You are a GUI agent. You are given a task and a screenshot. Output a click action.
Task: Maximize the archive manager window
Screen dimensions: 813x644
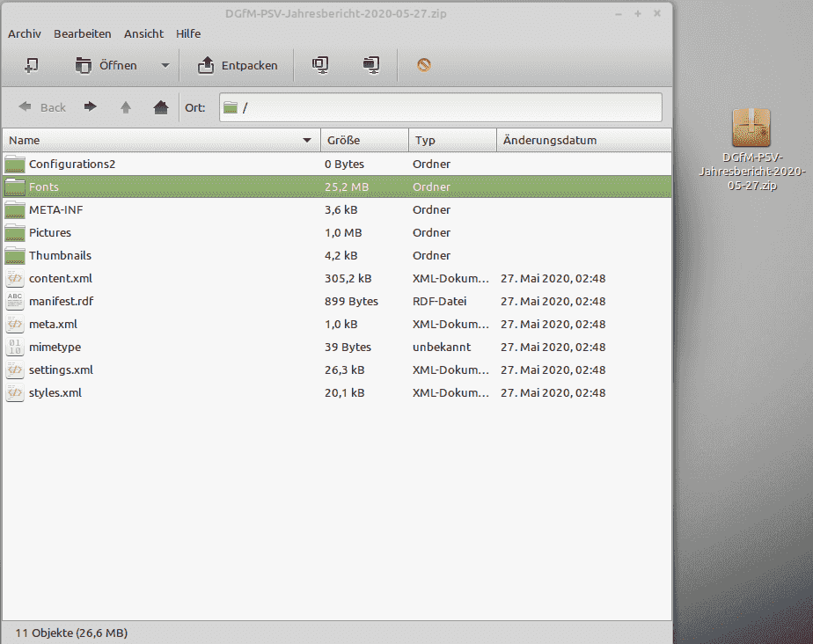[x=638, y=14]
